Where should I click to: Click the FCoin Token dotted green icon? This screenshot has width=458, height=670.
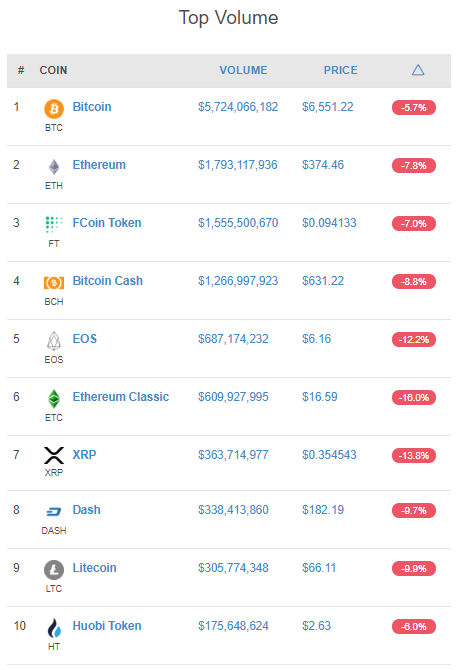click(x=54, y=224)
